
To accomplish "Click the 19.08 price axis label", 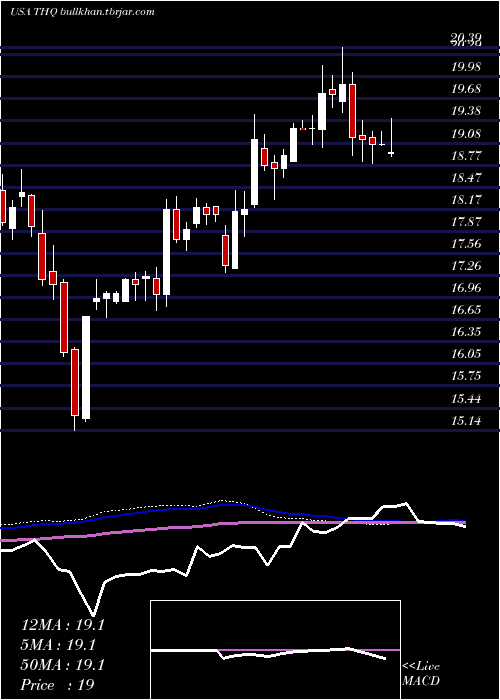I will (466, 133).
